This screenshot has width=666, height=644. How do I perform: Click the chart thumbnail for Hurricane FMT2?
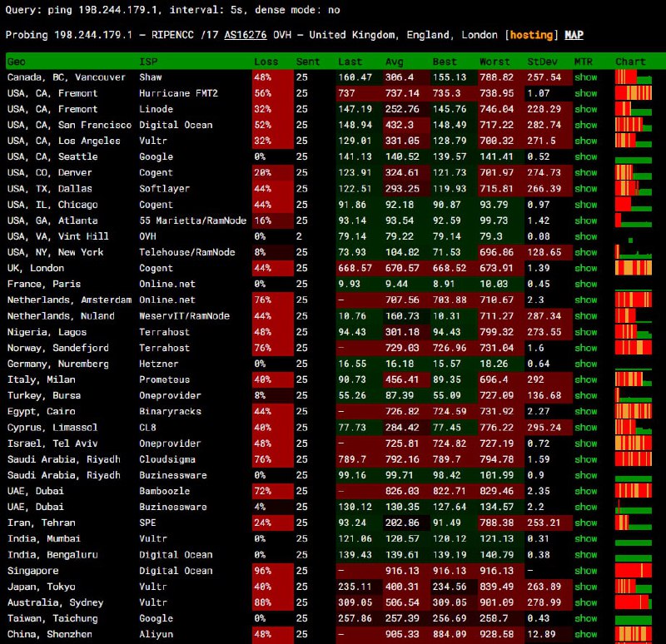click(x=633, y=93)
